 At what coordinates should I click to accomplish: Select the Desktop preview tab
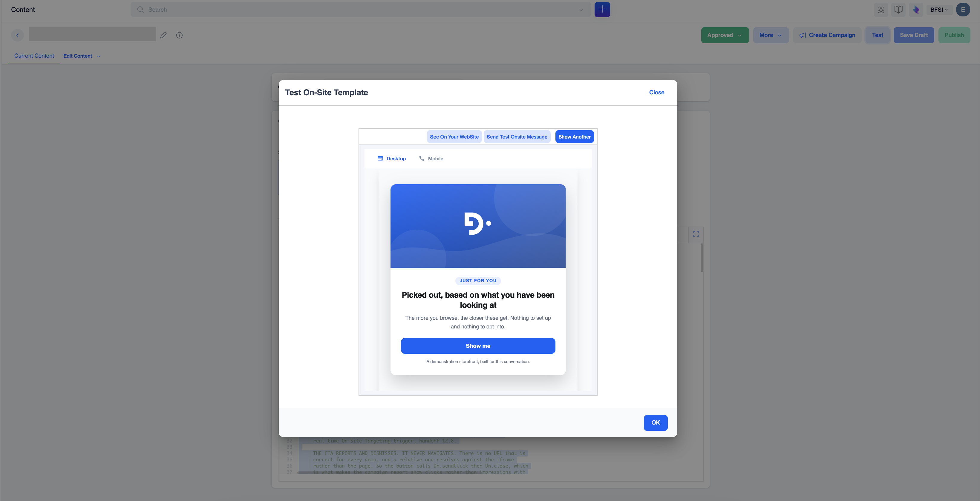tap(391, 159)
